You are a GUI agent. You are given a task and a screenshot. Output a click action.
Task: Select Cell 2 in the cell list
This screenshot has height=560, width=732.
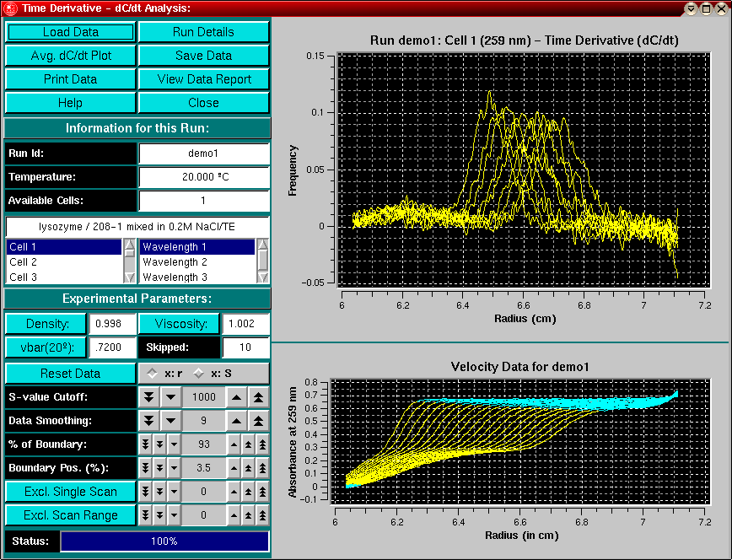(64, 262)
